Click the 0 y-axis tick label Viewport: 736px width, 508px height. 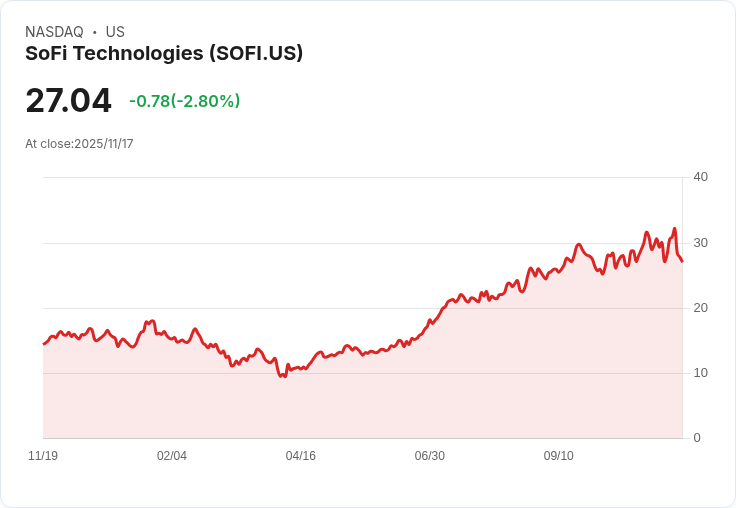[x=697, y=438]
